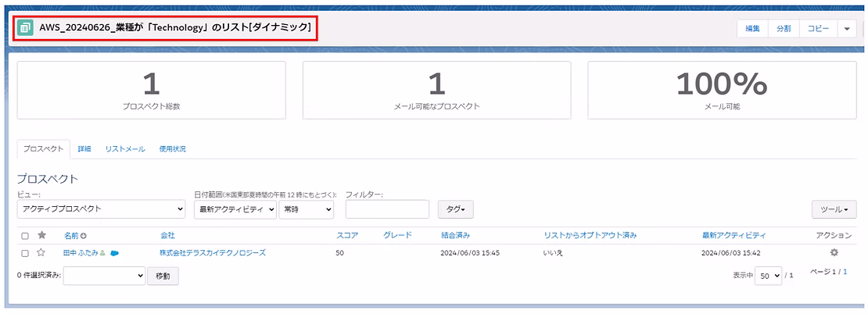Open the 使用状況 tab
Viewport: 868px width, 314px height.
click(173, 149)
